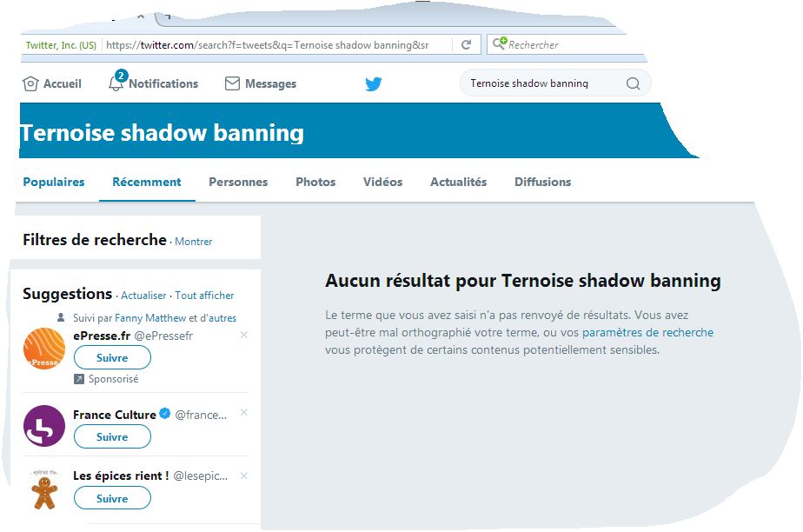This screenshot has width=803, height=532.
Task: Open Les épices rient gingerbread avatar
Action: coord(44,489)
